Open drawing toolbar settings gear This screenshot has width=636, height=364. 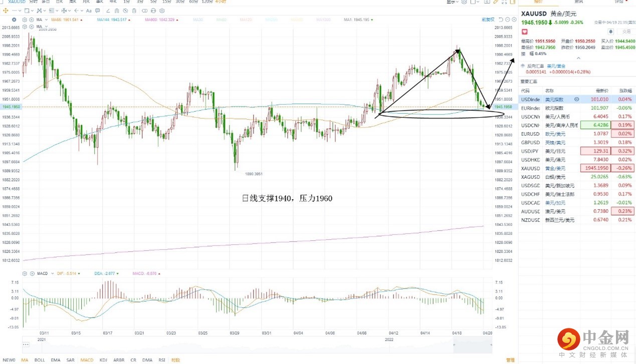pos(162,11)
